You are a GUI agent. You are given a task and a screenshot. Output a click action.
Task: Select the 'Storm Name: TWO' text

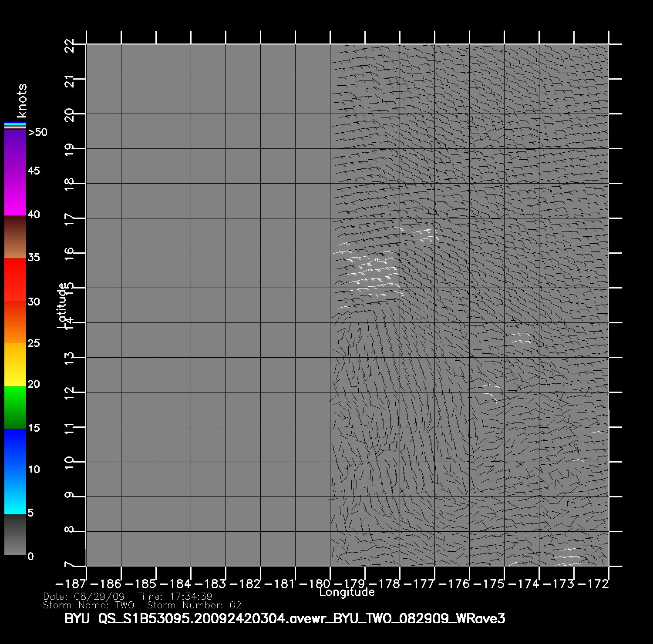pyautogui.click(x=88, y=605)
